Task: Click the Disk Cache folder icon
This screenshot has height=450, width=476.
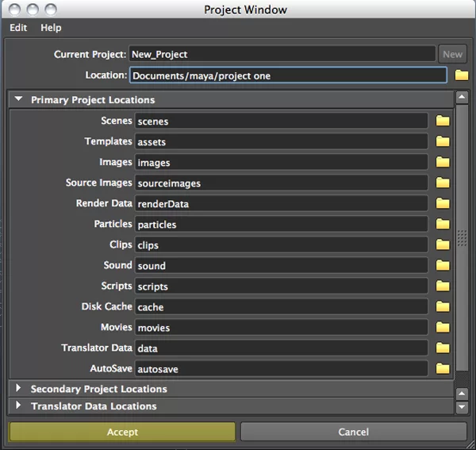Action: point(443,307)
